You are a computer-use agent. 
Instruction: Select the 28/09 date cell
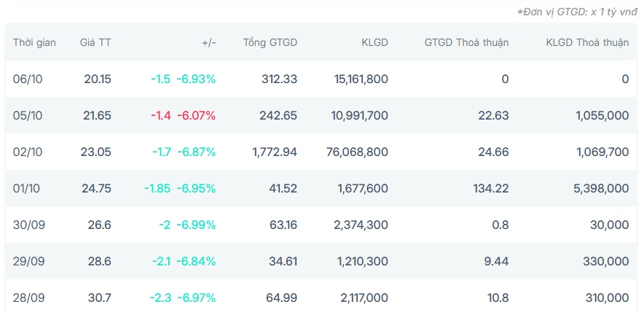[x=28, y=297]
